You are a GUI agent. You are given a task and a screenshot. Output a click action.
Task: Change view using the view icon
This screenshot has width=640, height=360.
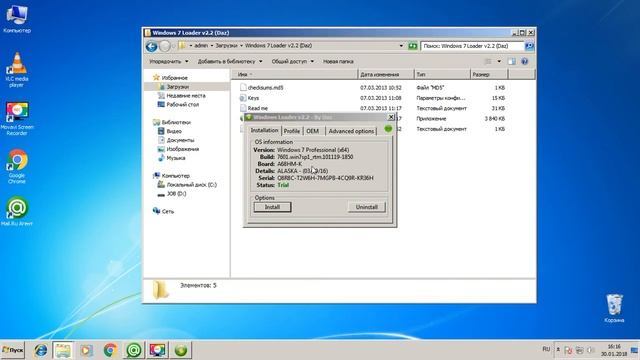pyautogui.click(x=488, y=61)
